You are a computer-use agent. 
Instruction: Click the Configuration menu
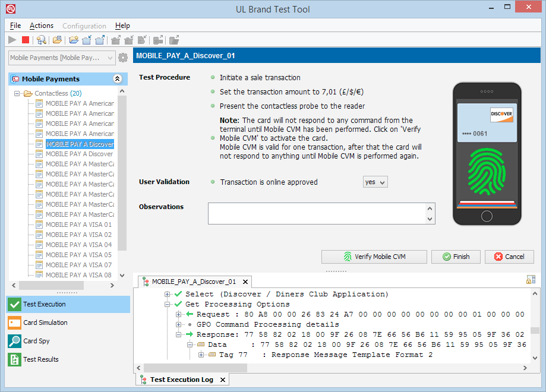pyautogui.click(x=84, y=26)
